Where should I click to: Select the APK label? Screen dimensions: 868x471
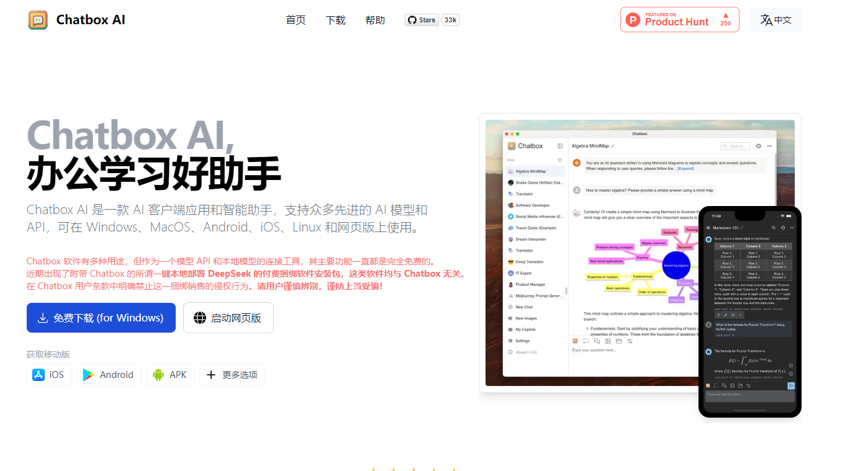[178, 375]
